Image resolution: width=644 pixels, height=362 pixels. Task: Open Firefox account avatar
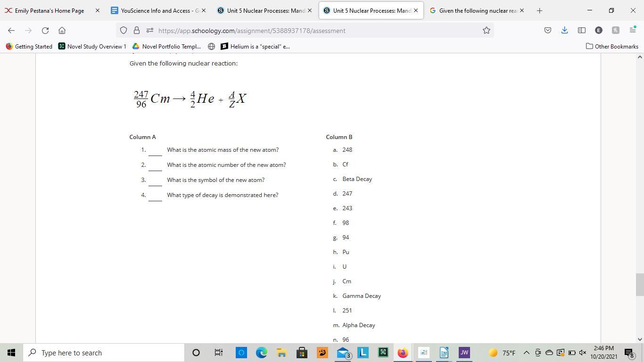[599, 30]
